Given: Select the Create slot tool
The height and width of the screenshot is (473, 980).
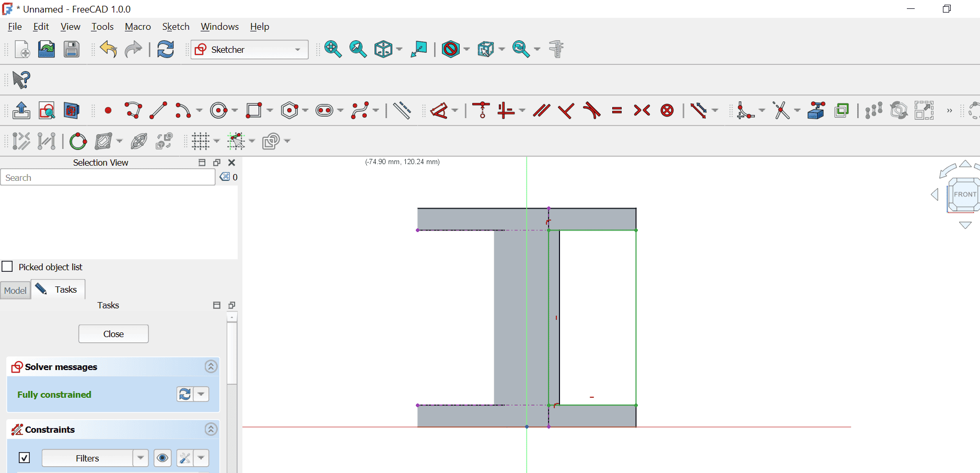Looking at the screenshot, I should click(324, 111).
